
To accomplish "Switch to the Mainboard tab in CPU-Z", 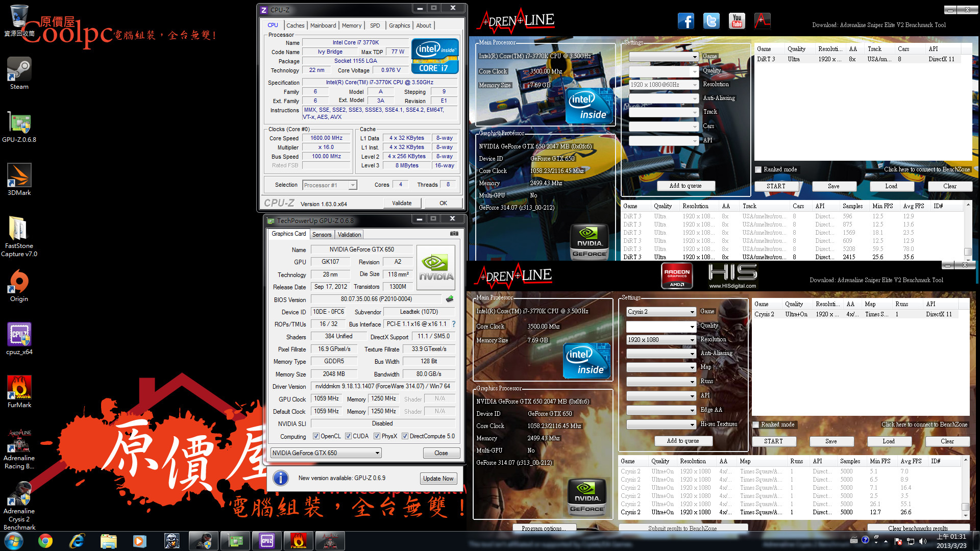I will pyautogui.click(x=323, y=26).
